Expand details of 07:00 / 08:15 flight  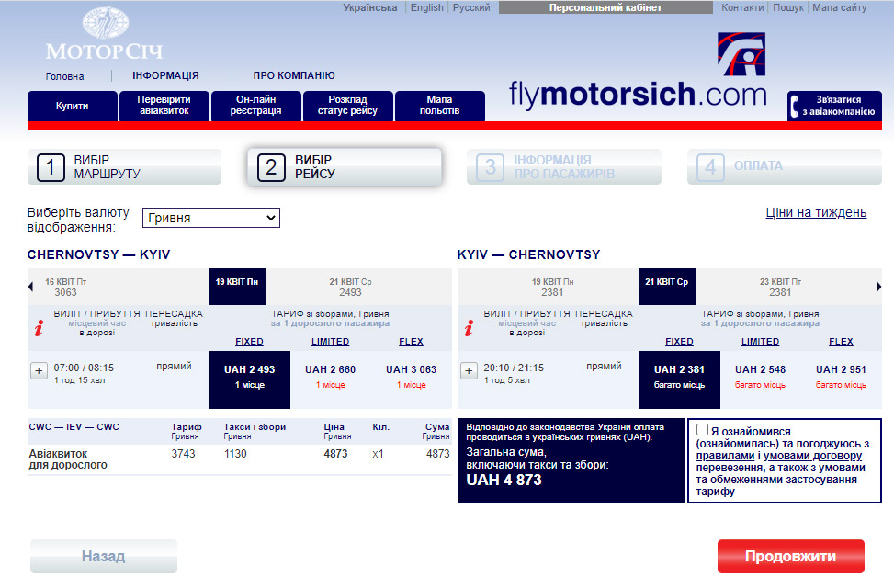[39, 370]
